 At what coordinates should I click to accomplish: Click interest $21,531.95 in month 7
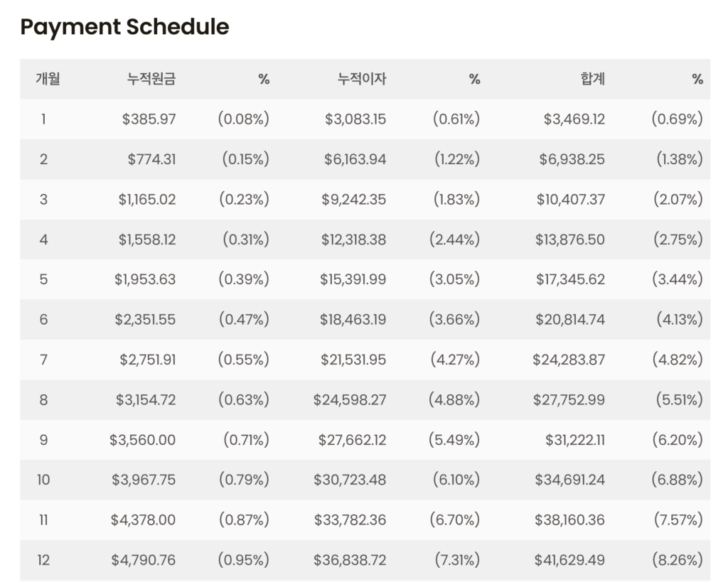[353, 360]
